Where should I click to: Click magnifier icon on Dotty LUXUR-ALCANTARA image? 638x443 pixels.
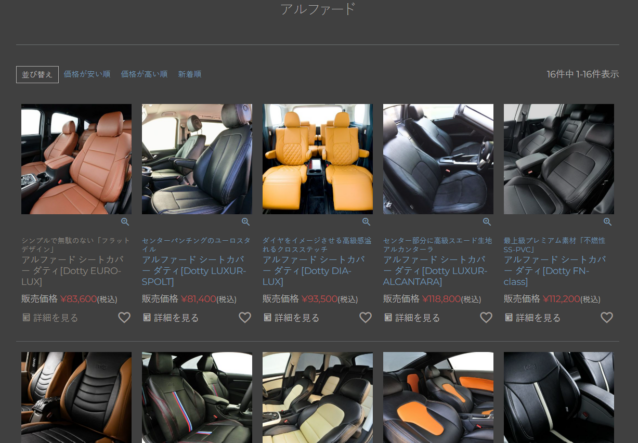487,222
